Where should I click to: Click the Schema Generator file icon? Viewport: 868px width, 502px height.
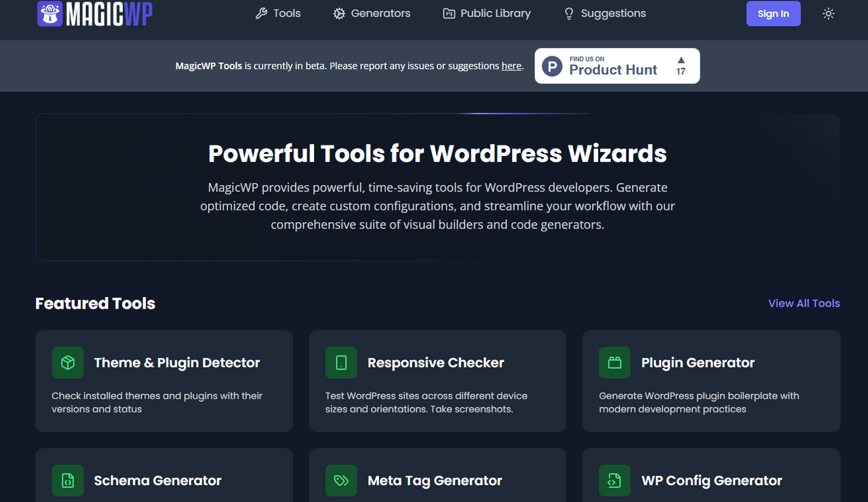coord(68,480)
